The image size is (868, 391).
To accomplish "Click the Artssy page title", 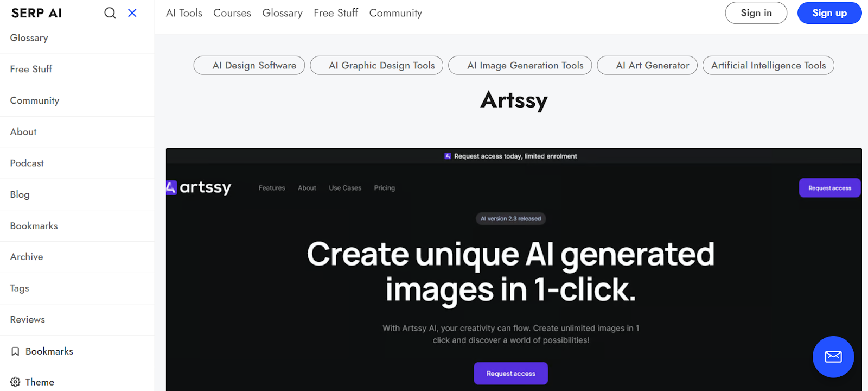I will [x=514, y=100].
